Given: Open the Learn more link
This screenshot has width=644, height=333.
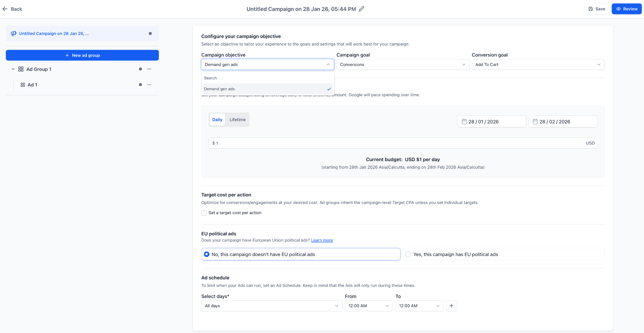Looking at the screenshot, I should tap(322, 240).
